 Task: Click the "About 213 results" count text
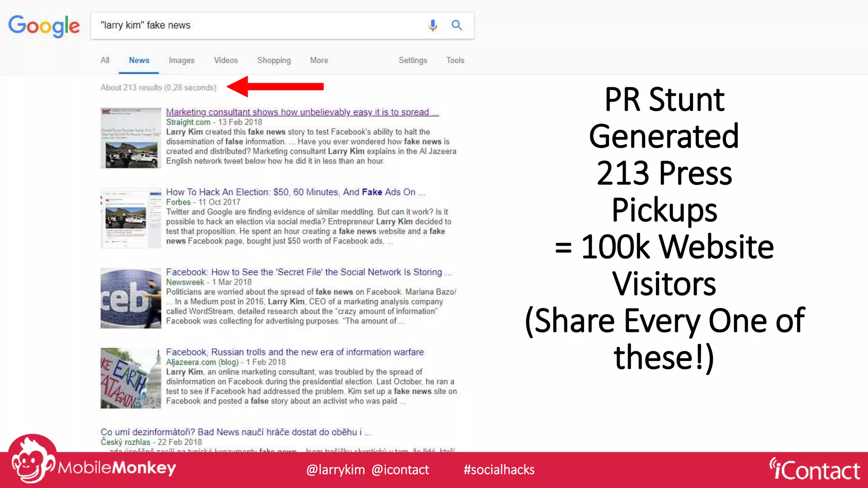[x=158, y=87]
